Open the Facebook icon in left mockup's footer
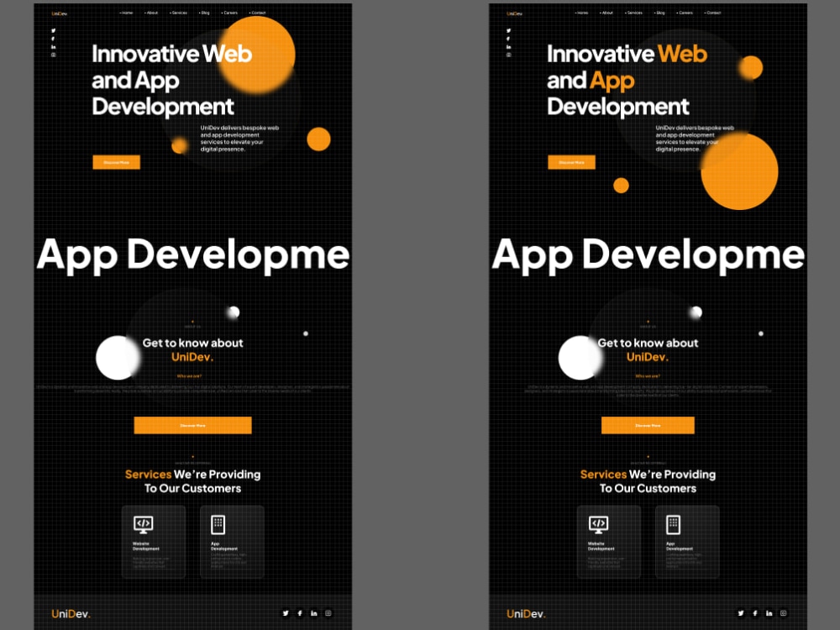The height and width of the screenshot is (630, 840). click(300, 613)
